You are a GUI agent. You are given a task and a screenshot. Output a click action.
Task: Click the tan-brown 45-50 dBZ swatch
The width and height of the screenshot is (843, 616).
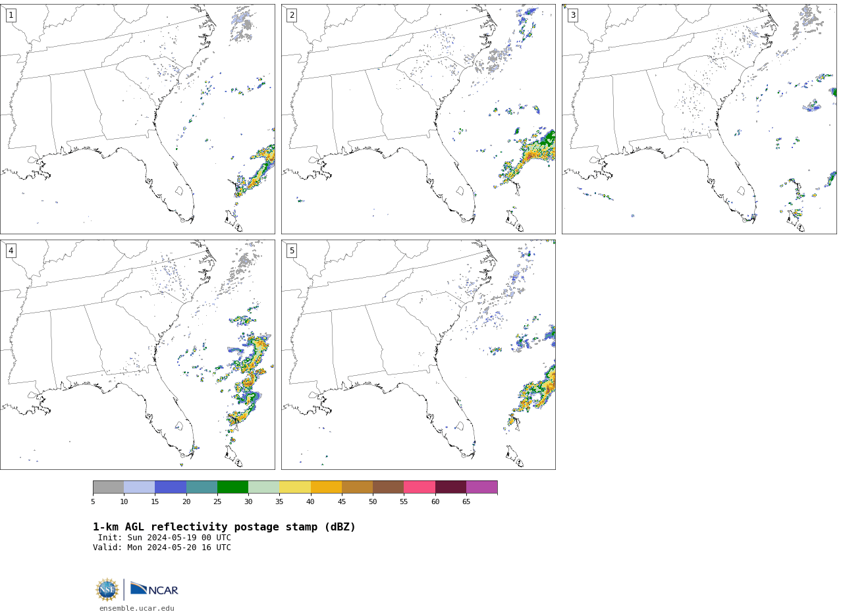pos(357,487)
